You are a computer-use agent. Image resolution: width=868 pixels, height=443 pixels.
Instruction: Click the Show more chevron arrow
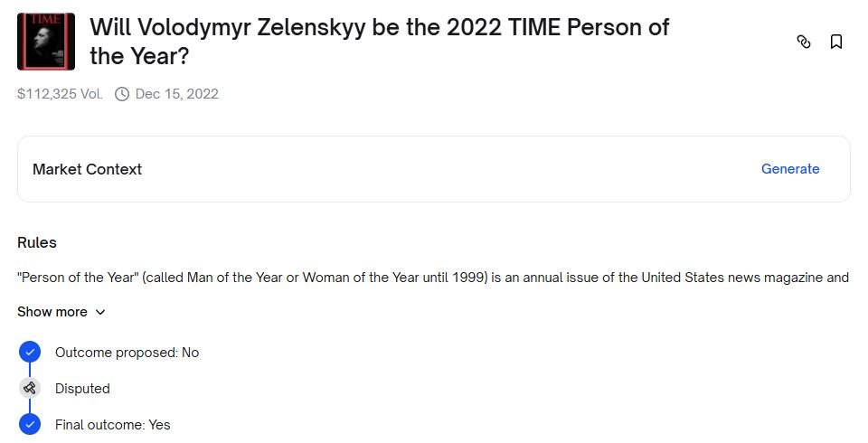(x=100, y=312)
